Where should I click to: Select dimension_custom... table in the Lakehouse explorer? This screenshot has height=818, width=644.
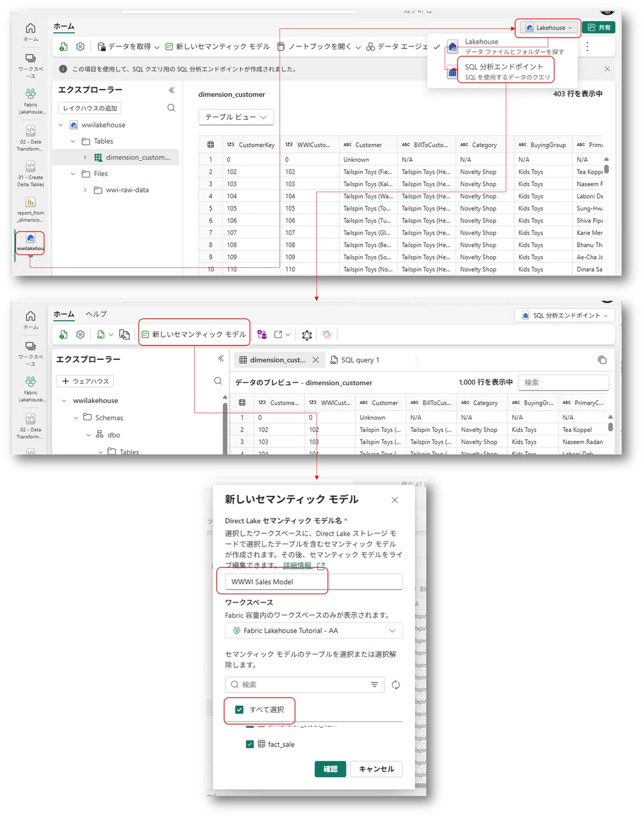point(116,157)
